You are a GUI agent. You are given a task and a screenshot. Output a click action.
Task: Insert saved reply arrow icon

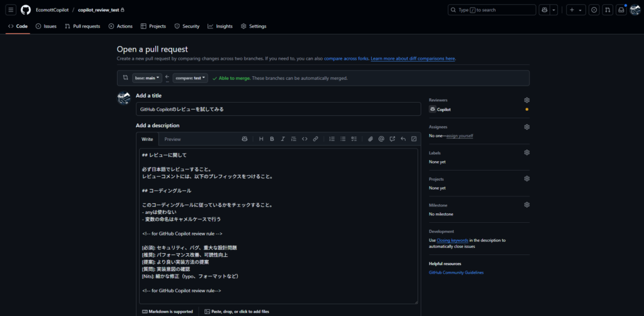pos(403,139)
